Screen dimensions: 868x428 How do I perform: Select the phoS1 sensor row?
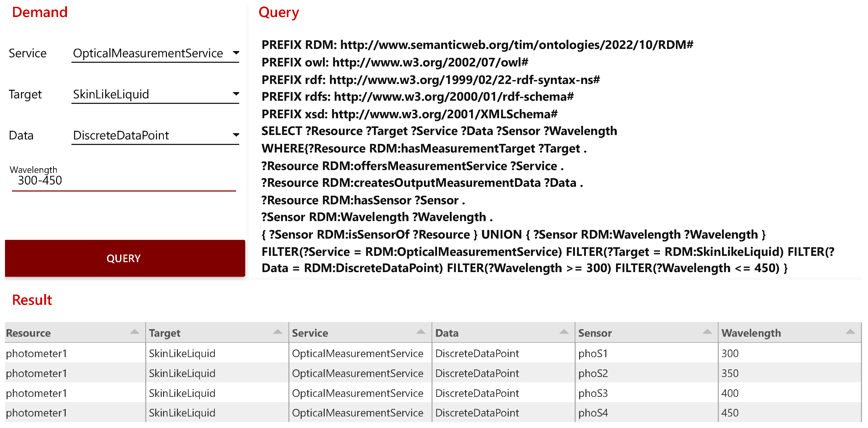coord(593,353)
